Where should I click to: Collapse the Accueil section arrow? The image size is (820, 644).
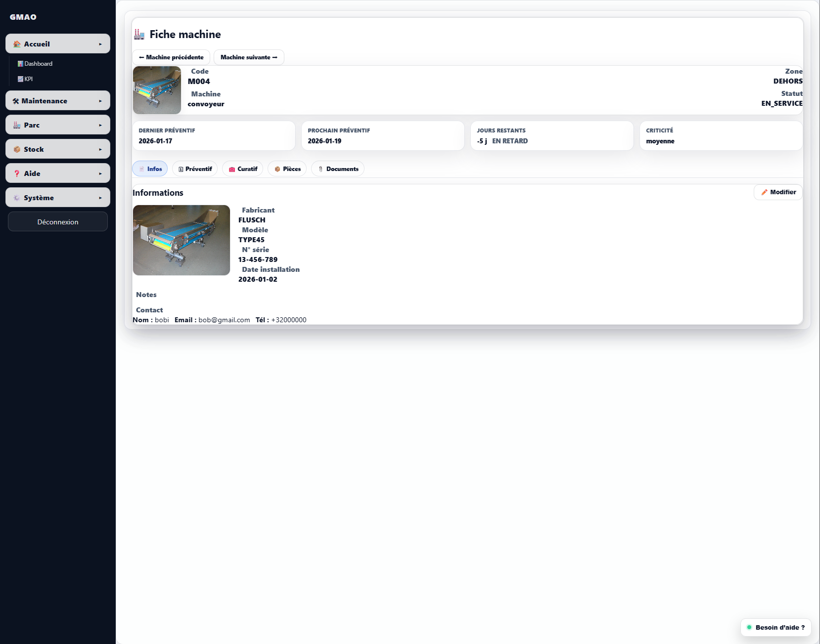click(x=100, y=44)
